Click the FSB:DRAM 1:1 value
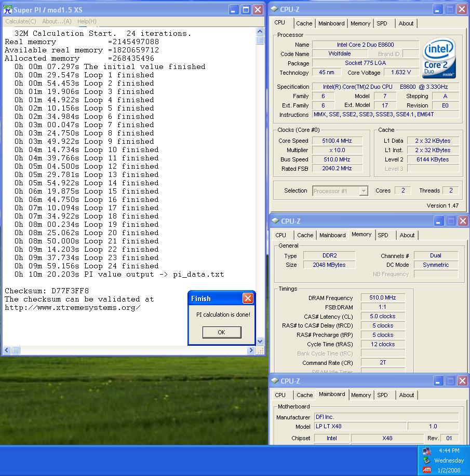 click(383, 307)
